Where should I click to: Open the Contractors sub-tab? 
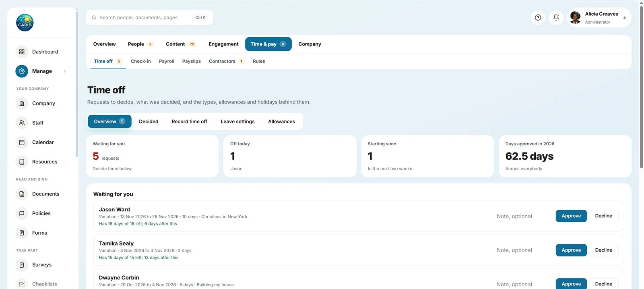(226, 61)
